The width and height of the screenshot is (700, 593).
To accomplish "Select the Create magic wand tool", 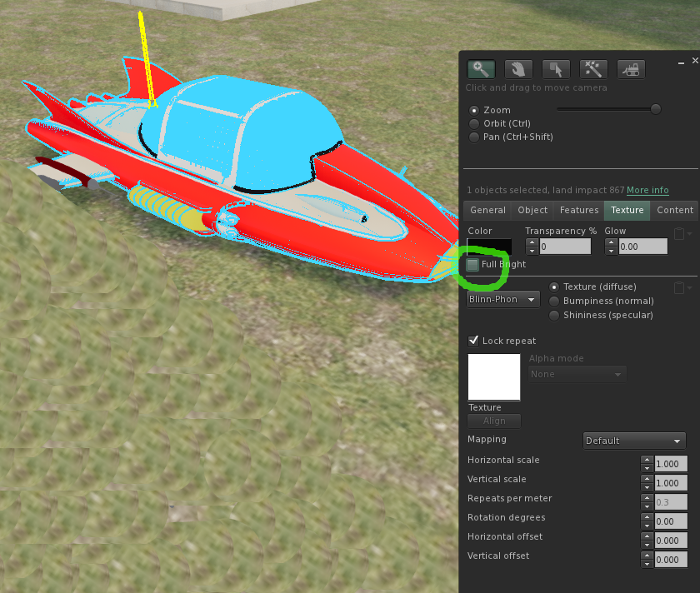I will 592,69.
